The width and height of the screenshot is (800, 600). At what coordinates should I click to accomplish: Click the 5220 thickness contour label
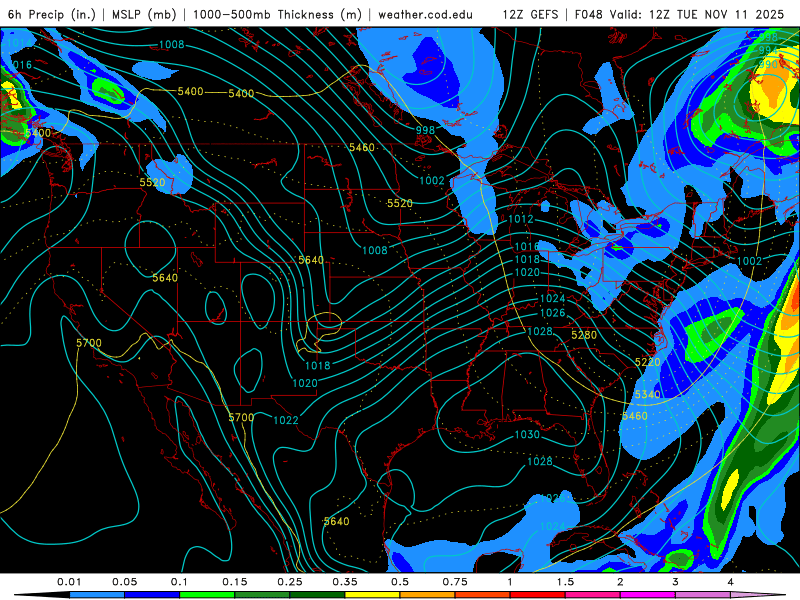coord(647,362)
